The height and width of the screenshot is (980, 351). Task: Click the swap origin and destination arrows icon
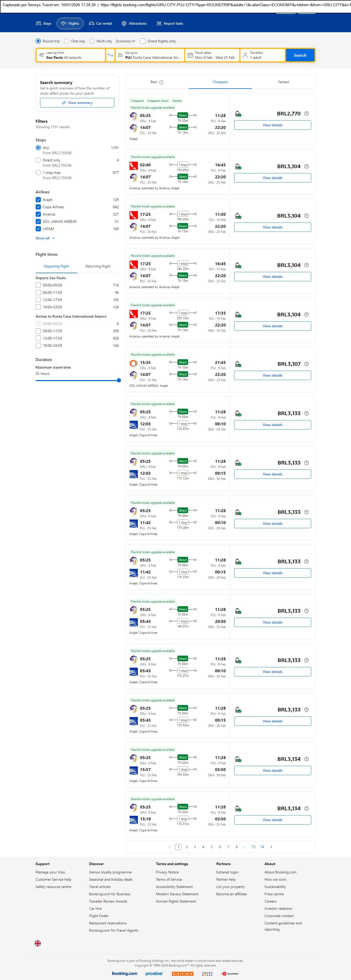tap(110, 55)
